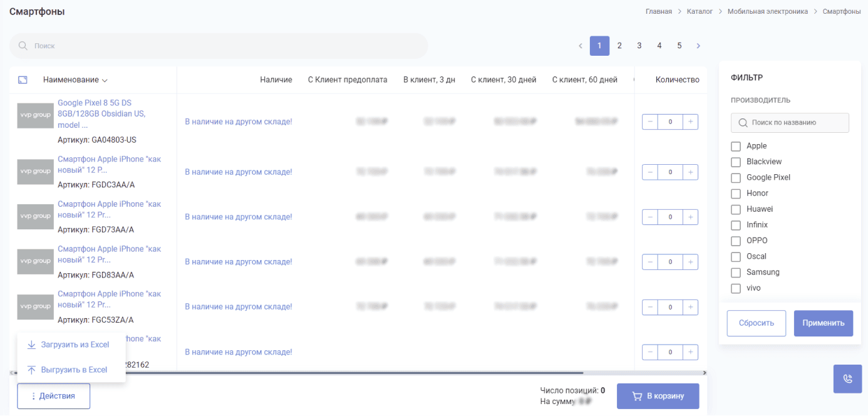The width and height of the screenshot is (868, 416).
Task: Click С клиент, 60 дней column header
Action: (x=585, y=80)
